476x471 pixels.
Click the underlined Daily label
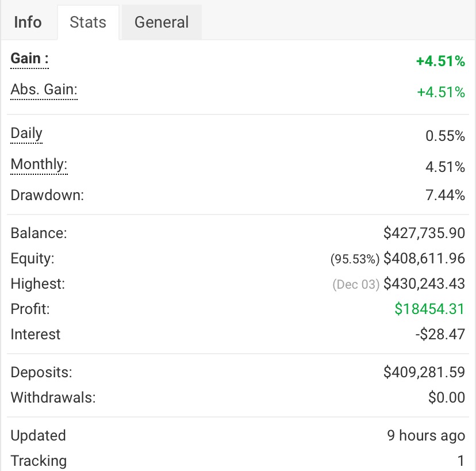click(x=26, y=134)
